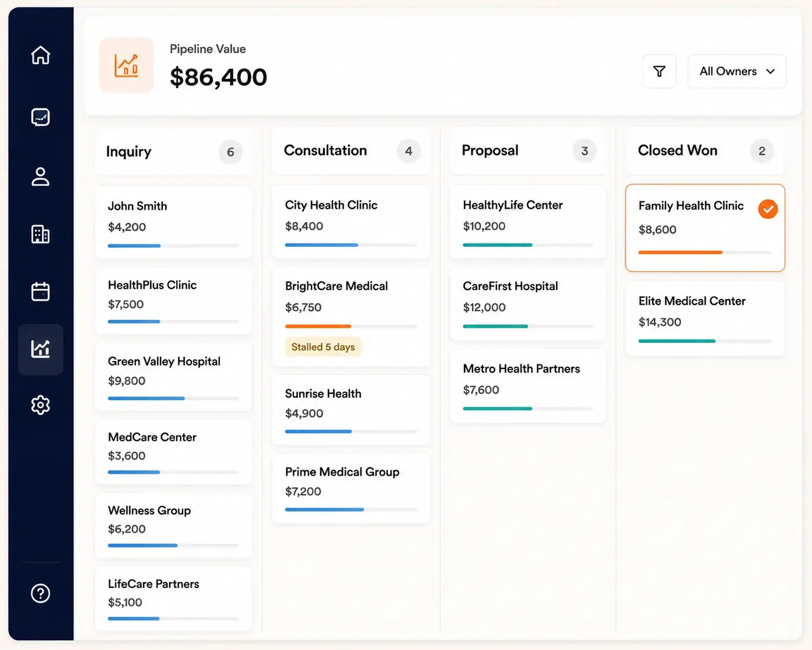Open the Elite Medical Center card
Image resolution: width=812 pixels, height=650 pixels.
[705, 319]
